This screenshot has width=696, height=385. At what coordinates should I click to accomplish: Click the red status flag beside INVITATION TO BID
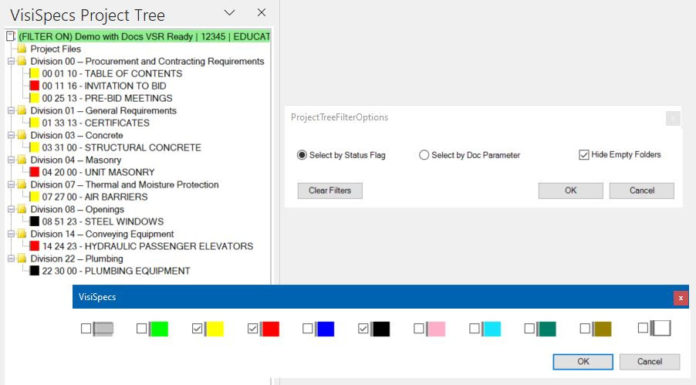pyautogui.click(x=34, y=86)
